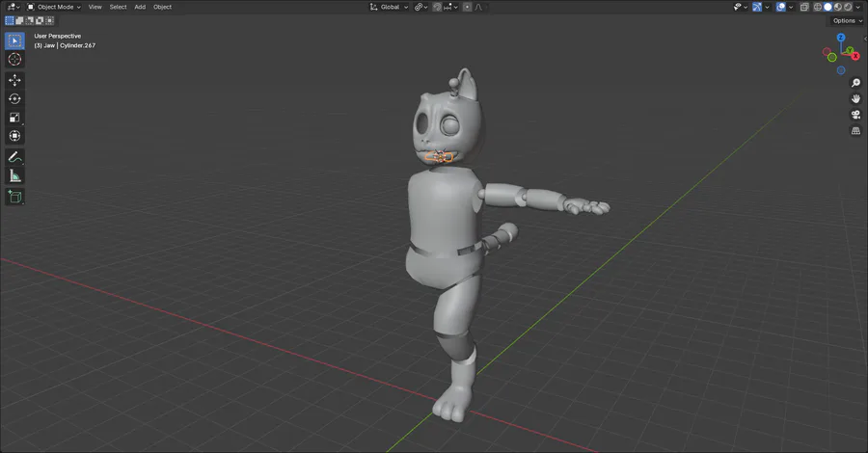The width and height of the screenshot is (868, 453).
Task: Set selection mode to extend
Action: click(19, 20)
